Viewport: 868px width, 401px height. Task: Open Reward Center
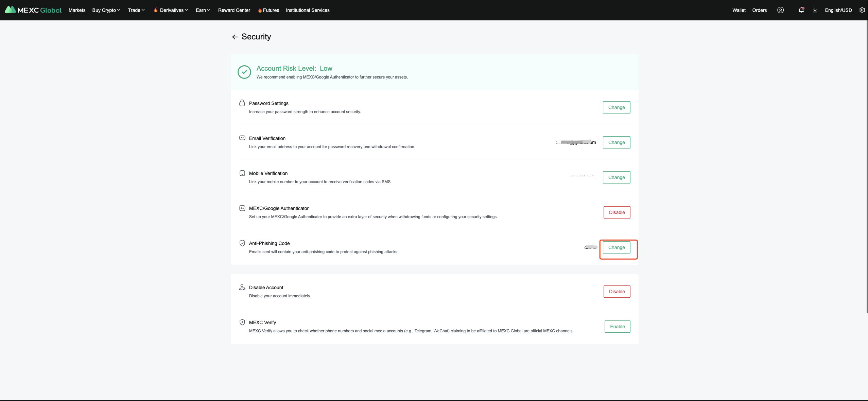[234, 10]
